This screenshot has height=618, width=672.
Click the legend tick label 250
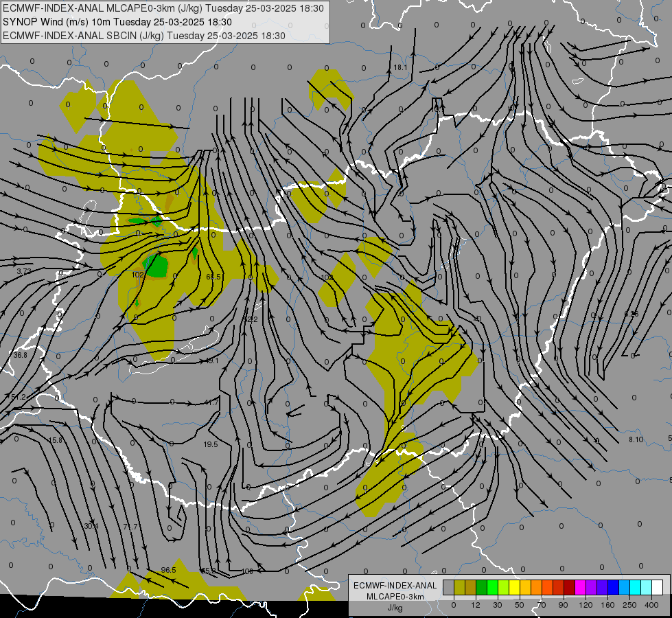(629, 605)
